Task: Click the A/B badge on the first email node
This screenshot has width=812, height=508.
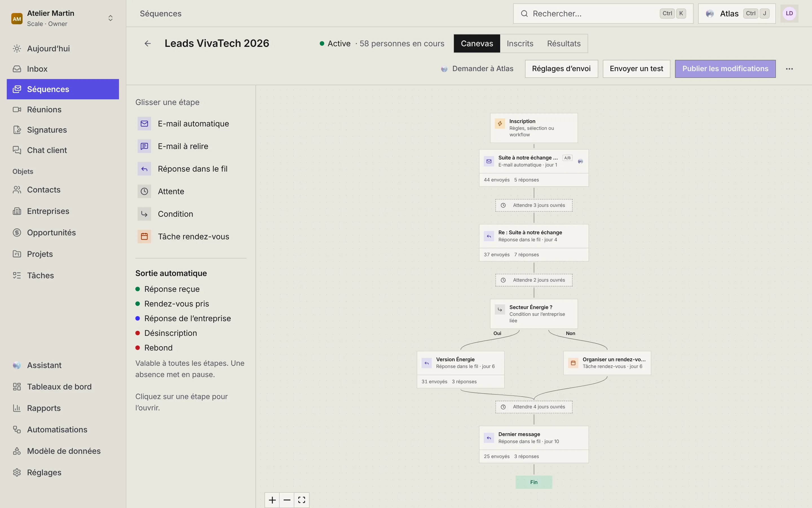Action: [567, 158]
